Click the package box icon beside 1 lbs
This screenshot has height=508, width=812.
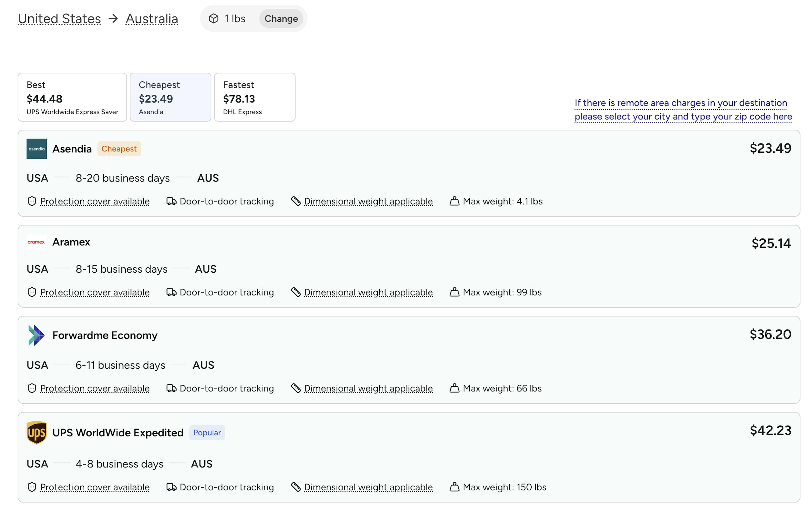214,18
